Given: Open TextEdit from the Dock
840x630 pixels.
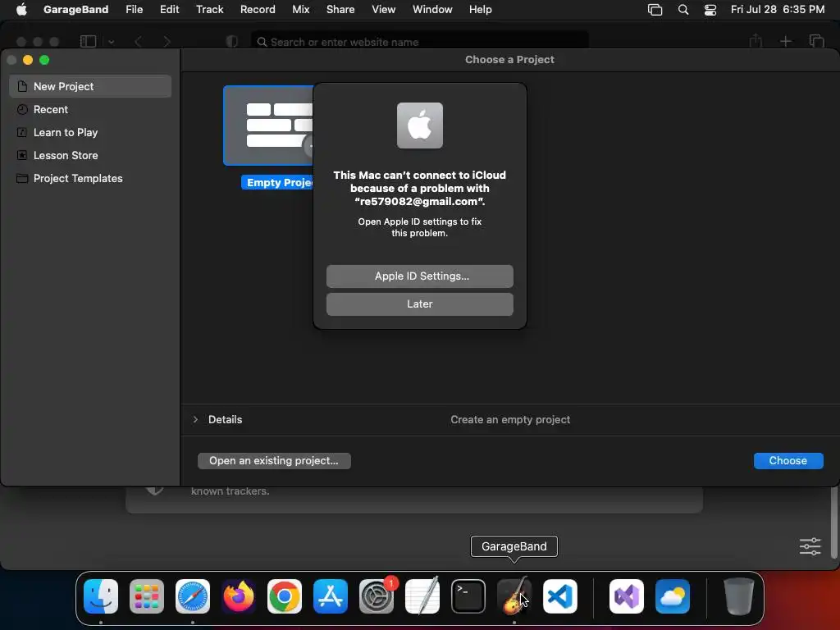Looking at the screenshot, I should click(422, 596).
